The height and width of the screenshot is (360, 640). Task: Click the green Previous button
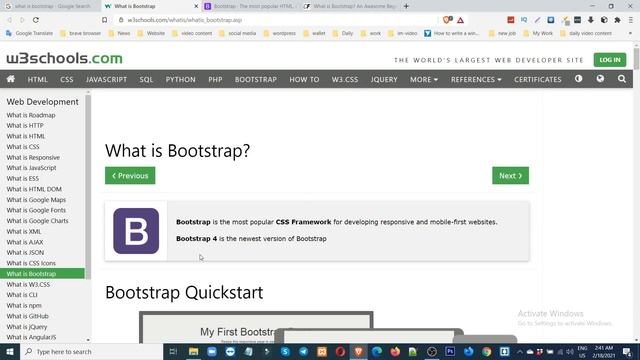pyautogui.click(x=130, y=176)
